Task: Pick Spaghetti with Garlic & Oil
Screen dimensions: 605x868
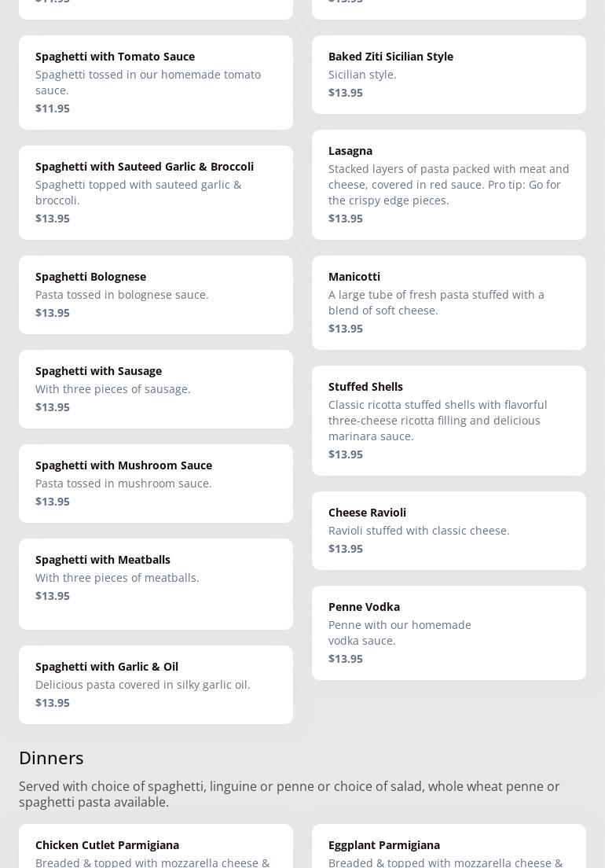Action: (156, 684)
